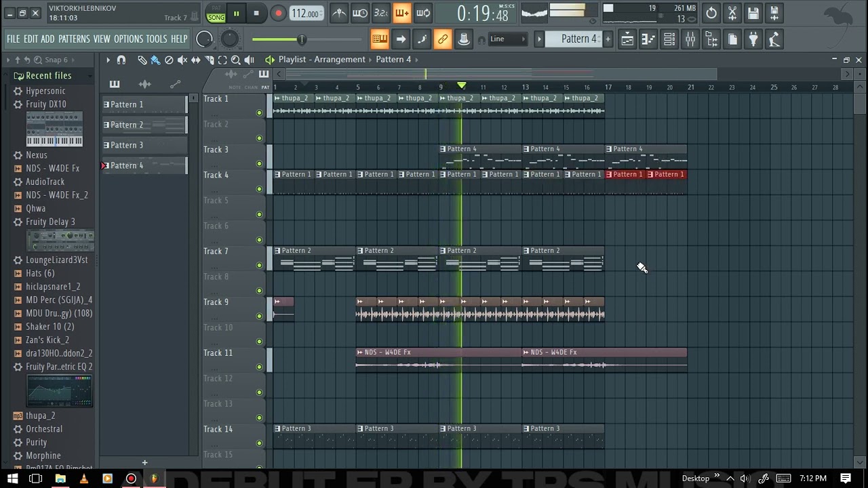The height and width of the screenshot is (488, 868).
Task: Click the render/export floppy-wave icon
Action: (x=774, y=13)
